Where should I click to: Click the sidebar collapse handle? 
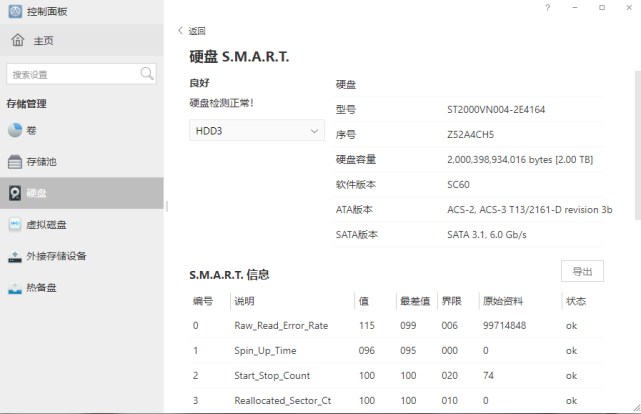tap(167, 206)
